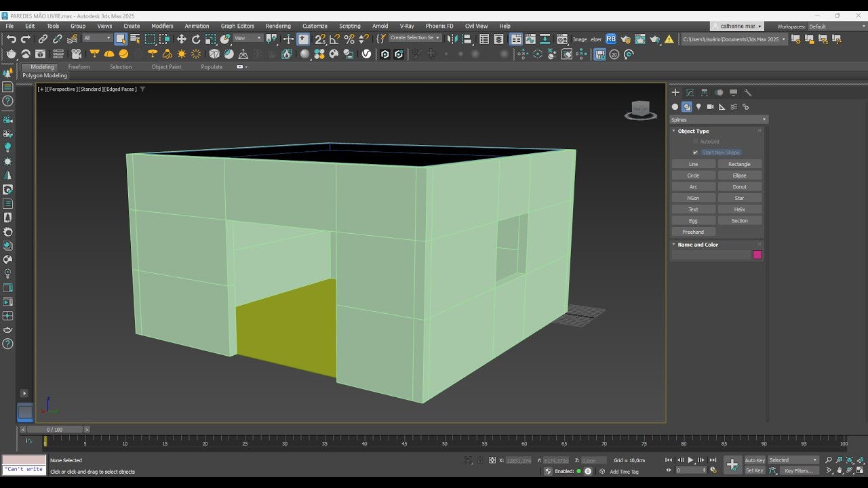Toggle the Window/Crossing selection icon
The image size is (868, 488).
pos(165,39)
